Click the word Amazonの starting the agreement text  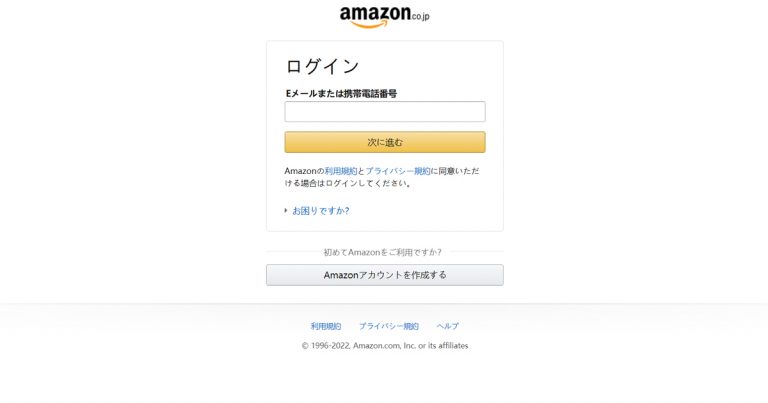[x=304, y=171]
